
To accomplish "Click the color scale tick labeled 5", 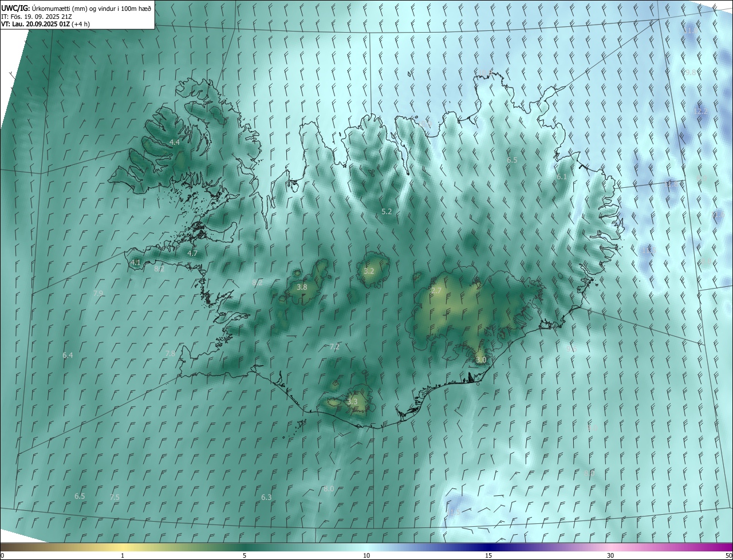I will 245,555.
